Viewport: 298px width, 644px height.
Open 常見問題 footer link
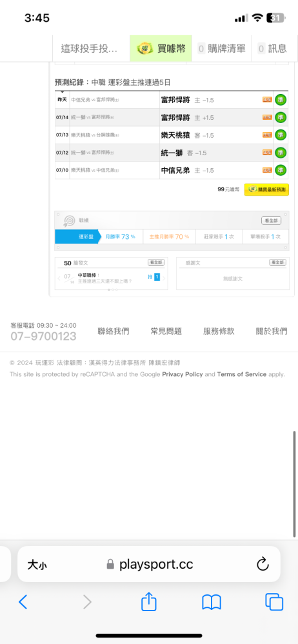point(166,332)
